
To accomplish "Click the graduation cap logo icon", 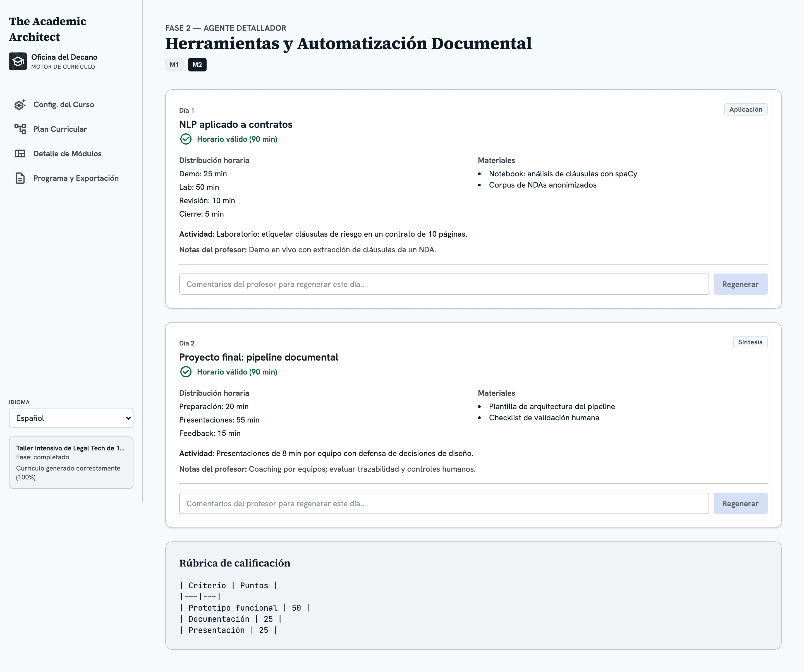I will coord(18,61).
